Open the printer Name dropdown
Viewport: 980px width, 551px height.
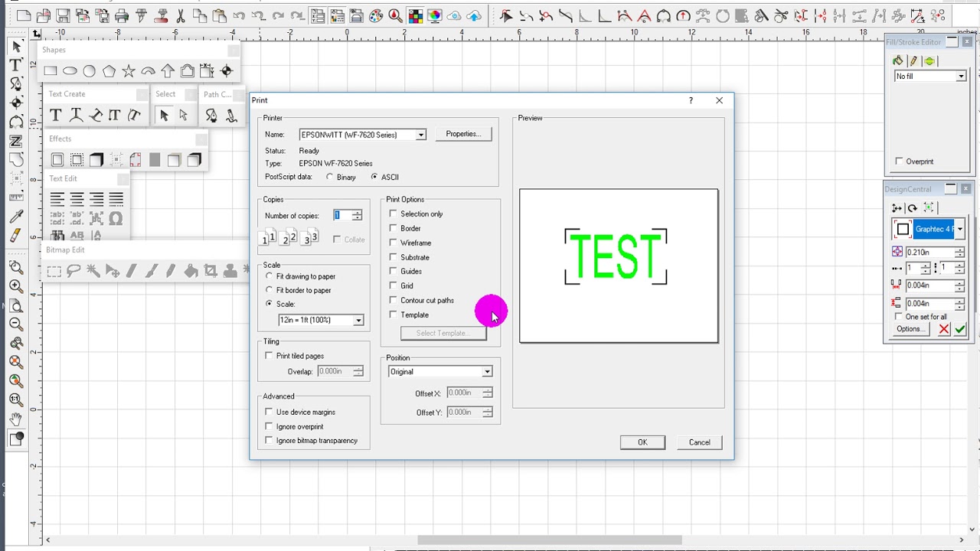point(420,135)
